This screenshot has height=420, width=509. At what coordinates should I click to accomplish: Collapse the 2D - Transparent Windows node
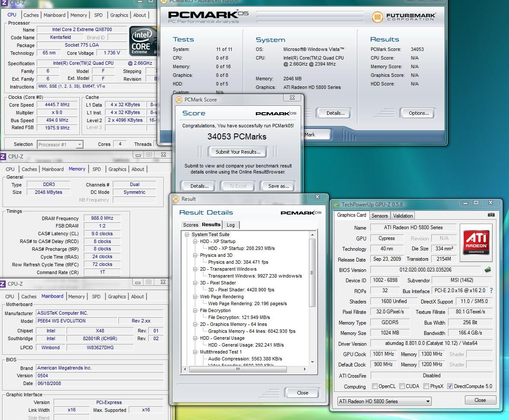click(195, 269)
